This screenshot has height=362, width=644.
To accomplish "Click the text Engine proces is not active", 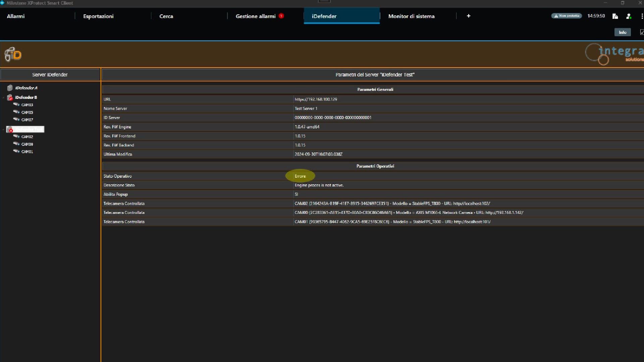I will tap(319, 185).
